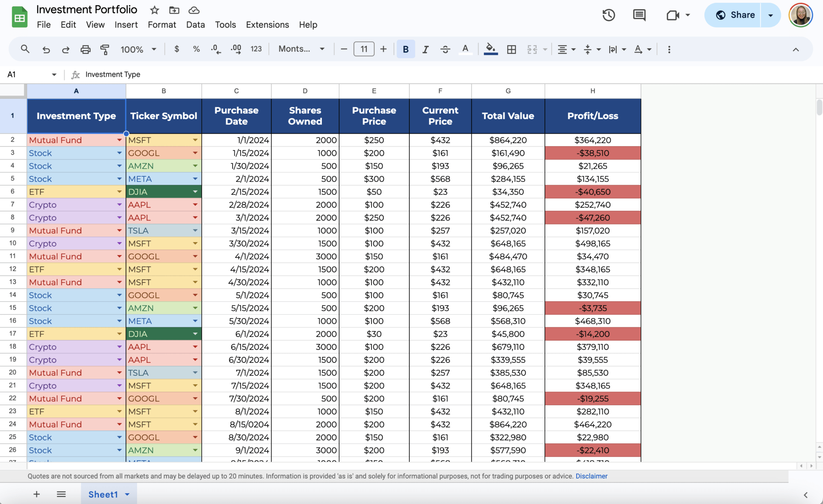Collapse the menus with the chevron
Screen dimensions: 823x504
coord(796,49)
